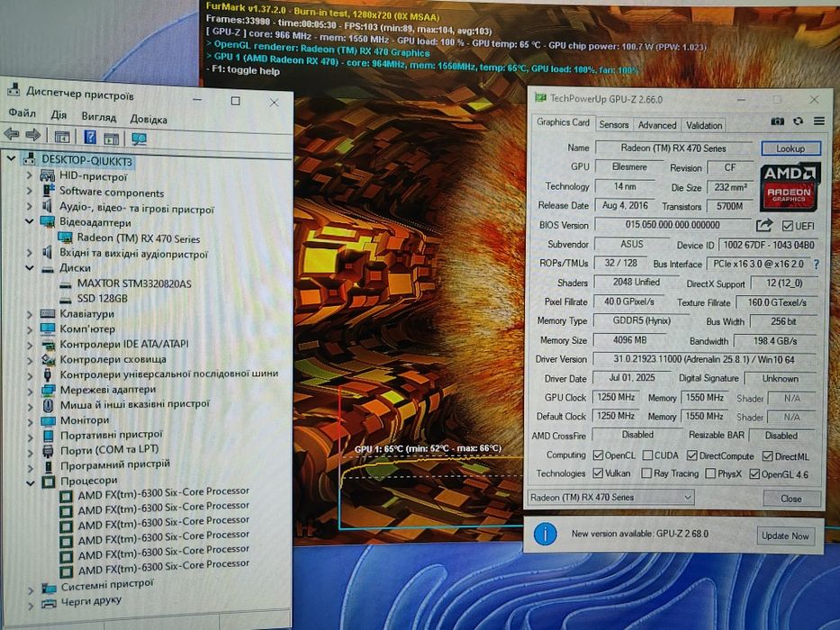
Task: Click the Help question-mark icon in Device Manager toolbar
Action: pyautogui.click(x=90, y=137)
